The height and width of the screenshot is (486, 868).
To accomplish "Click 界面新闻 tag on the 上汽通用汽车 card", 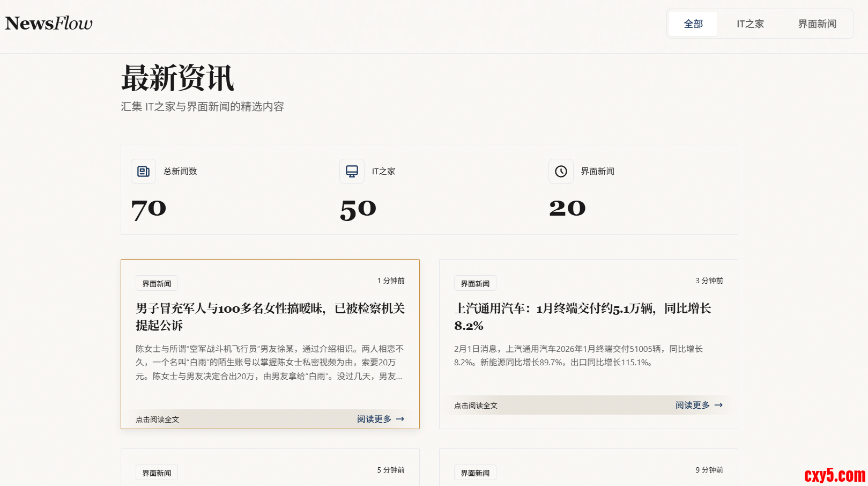I will 475,284.
